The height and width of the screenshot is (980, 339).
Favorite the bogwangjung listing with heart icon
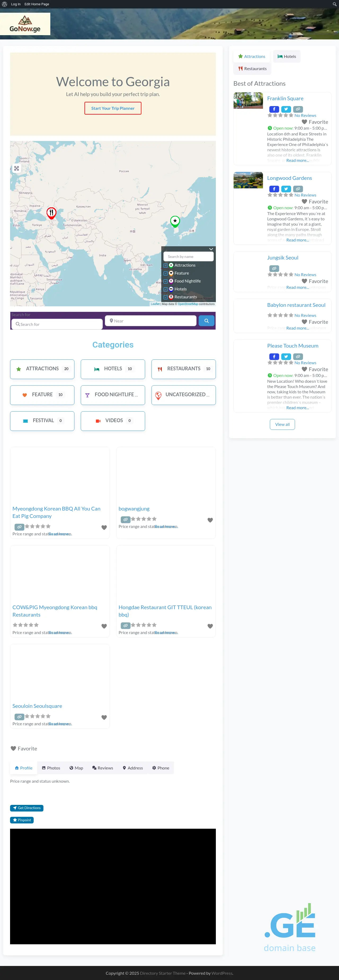(210, 520)
